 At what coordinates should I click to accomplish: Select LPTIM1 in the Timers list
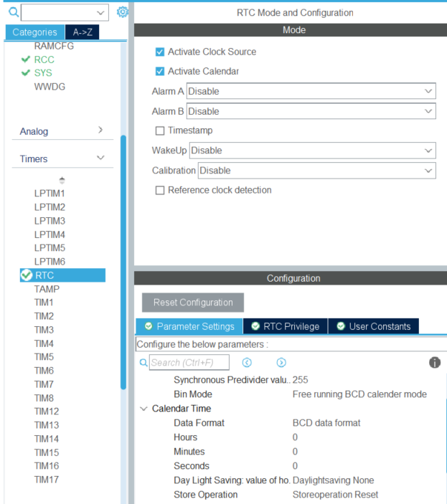[x=50, y=194]
